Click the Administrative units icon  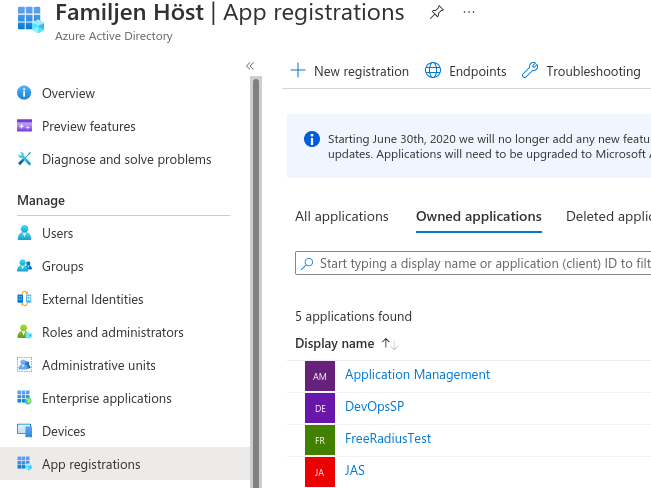24,365
